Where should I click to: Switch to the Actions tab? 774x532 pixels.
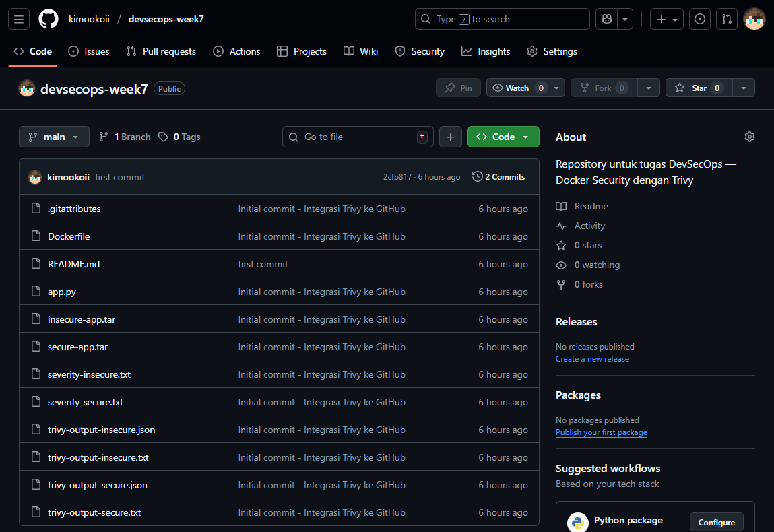pos(236,51)
